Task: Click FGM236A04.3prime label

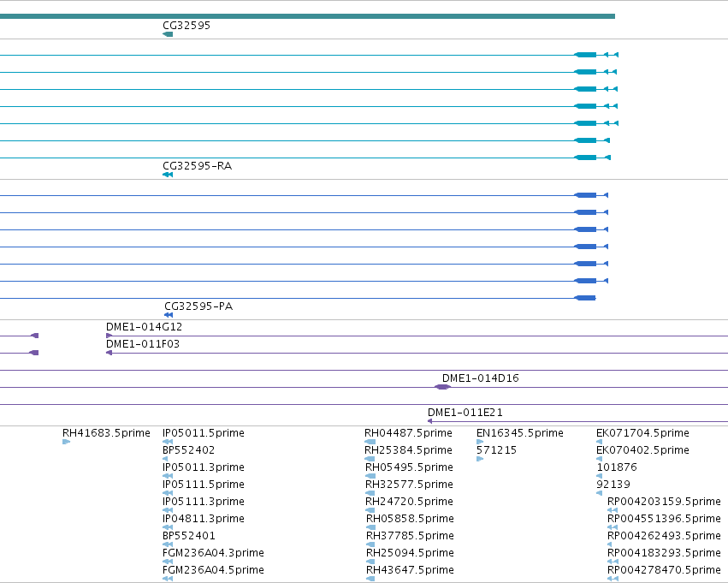Action: click(x=213, y=553)
